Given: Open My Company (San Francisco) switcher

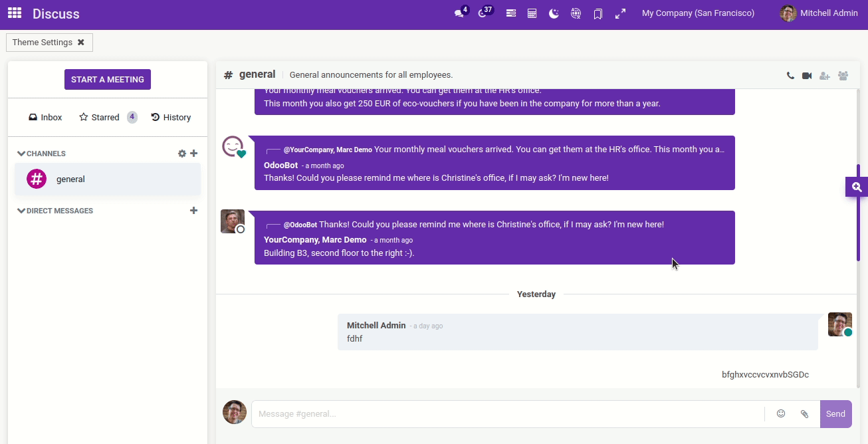Looking at the screenshot, I should click(698, 13).
